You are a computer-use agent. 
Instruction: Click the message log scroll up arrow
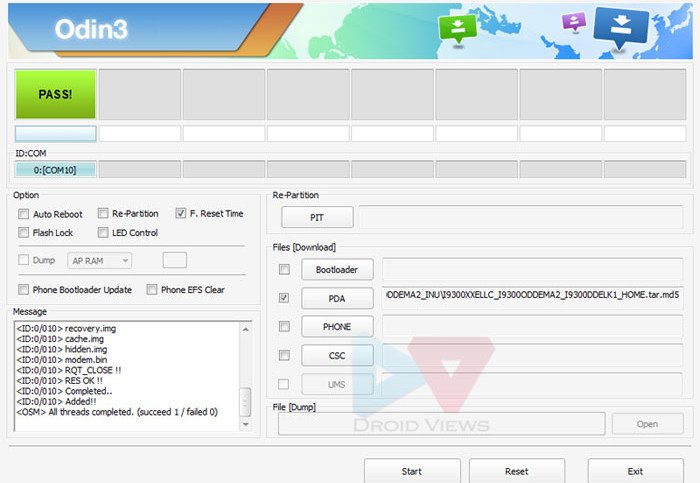(246, 329)
